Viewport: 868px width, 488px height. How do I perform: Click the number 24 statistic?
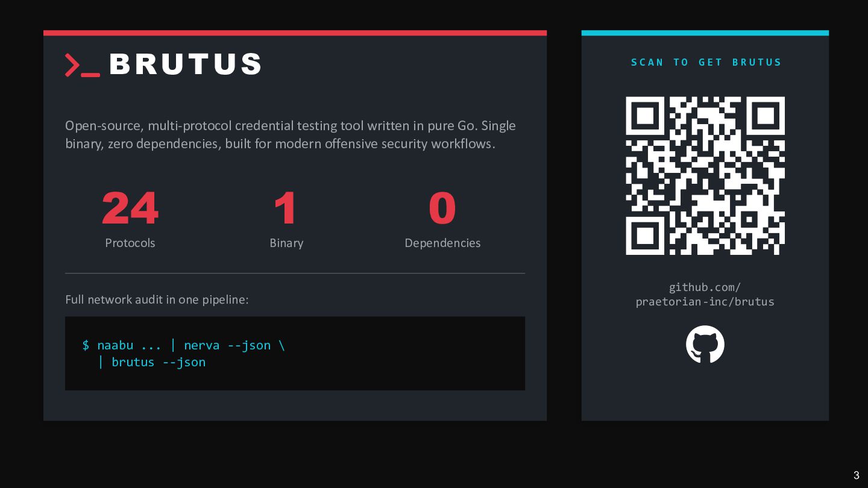[130, 208]
